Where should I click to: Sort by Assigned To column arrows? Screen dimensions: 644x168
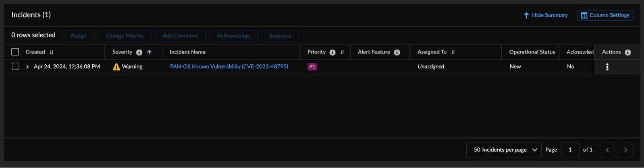(453, 52)
